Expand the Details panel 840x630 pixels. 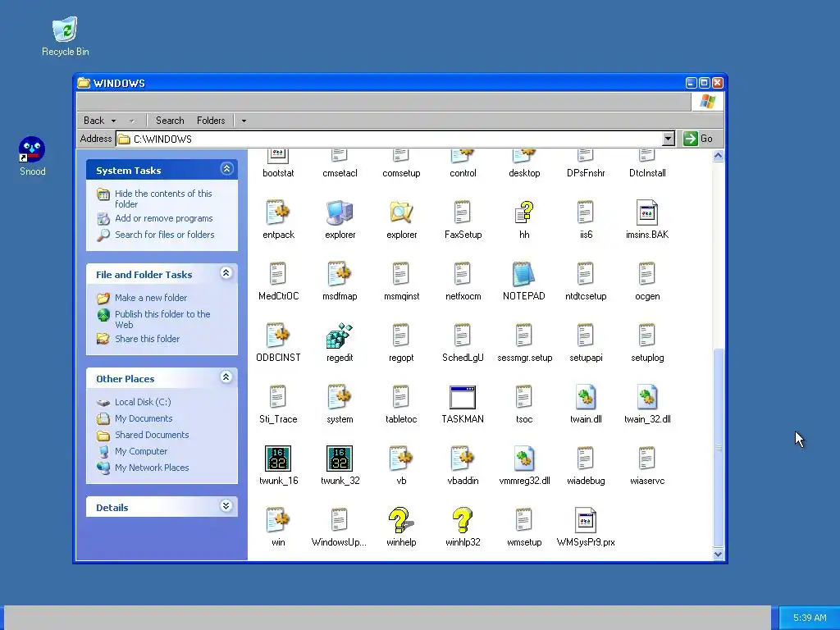pos(226,505)
